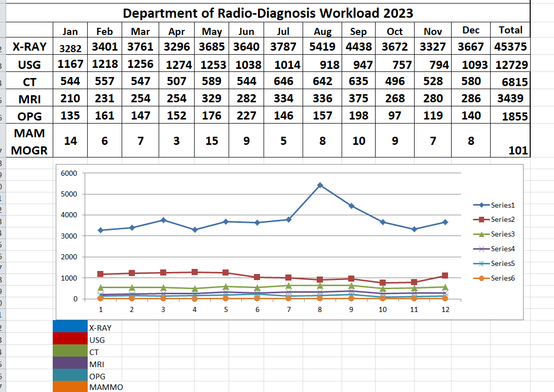
Task: Select the green color cell beside CT
Action: click(x=70, y=352)
